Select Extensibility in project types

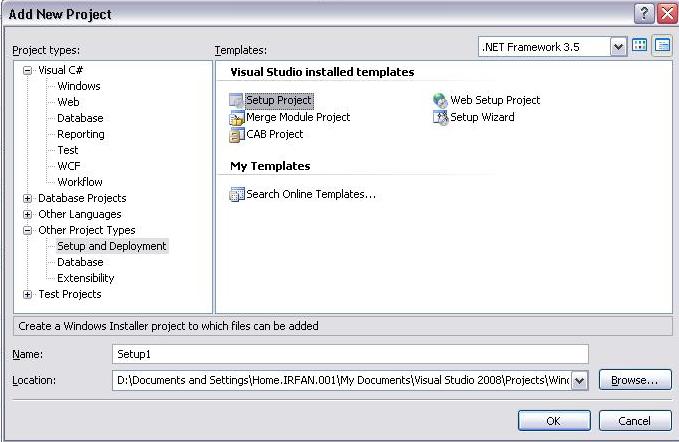86,278
